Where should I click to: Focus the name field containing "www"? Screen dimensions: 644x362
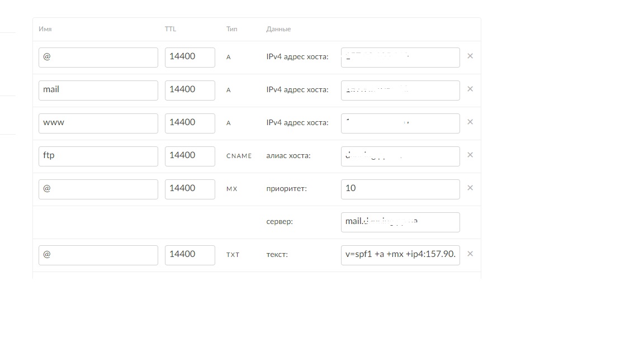98,123
